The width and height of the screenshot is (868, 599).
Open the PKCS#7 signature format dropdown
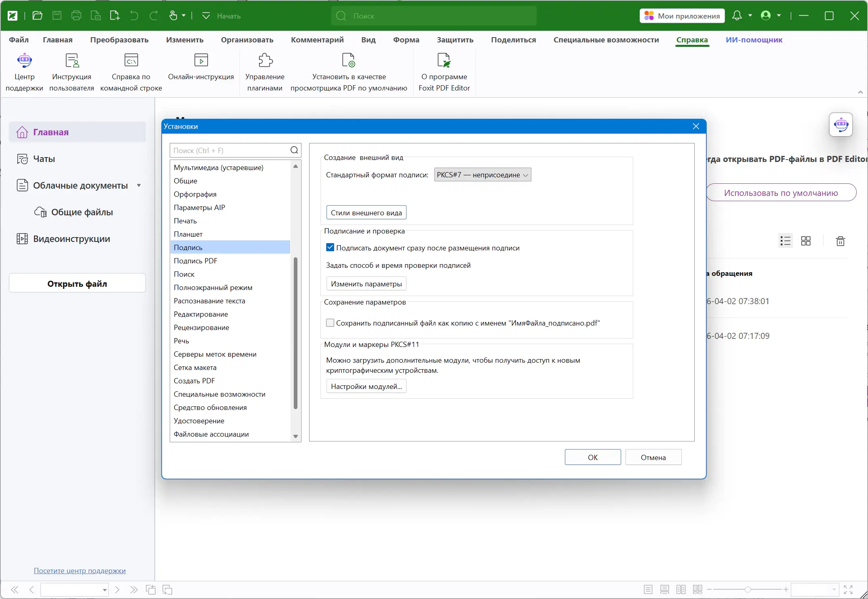[482, 175]
